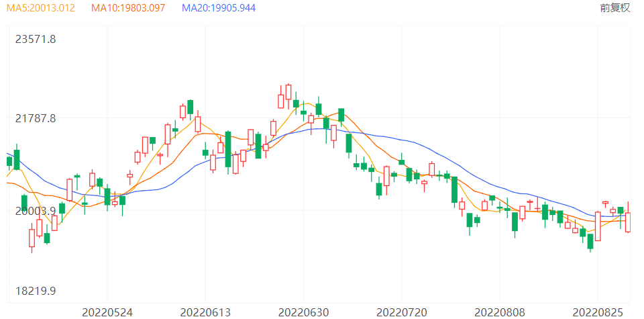Screen dimensions: 644x319
Task: Select the tall red candlestick at 20220825
Action: (x=598, y=226)
